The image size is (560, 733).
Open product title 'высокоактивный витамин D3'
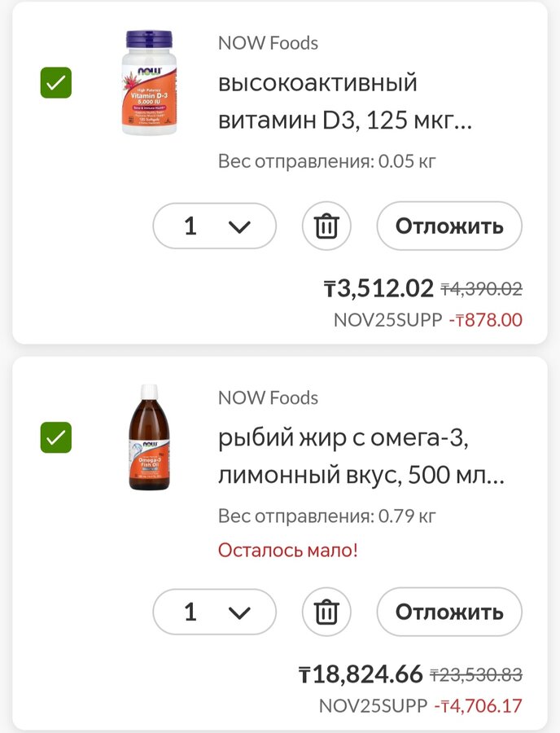point(345,102)
